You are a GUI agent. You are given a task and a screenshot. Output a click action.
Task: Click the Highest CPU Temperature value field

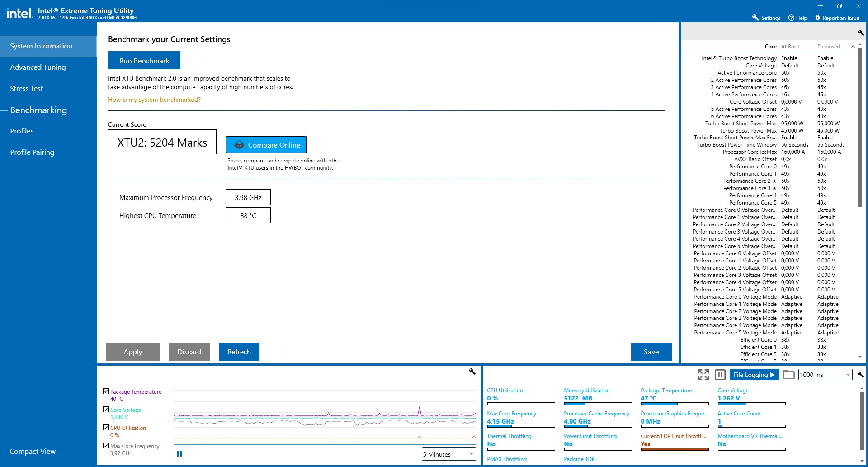(x=248, y=215)
